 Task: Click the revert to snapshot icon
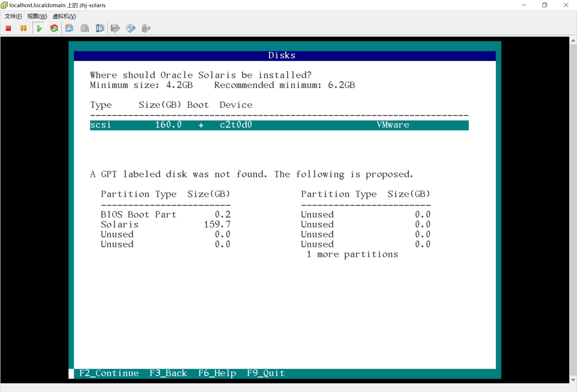click(x=85, y=28)
